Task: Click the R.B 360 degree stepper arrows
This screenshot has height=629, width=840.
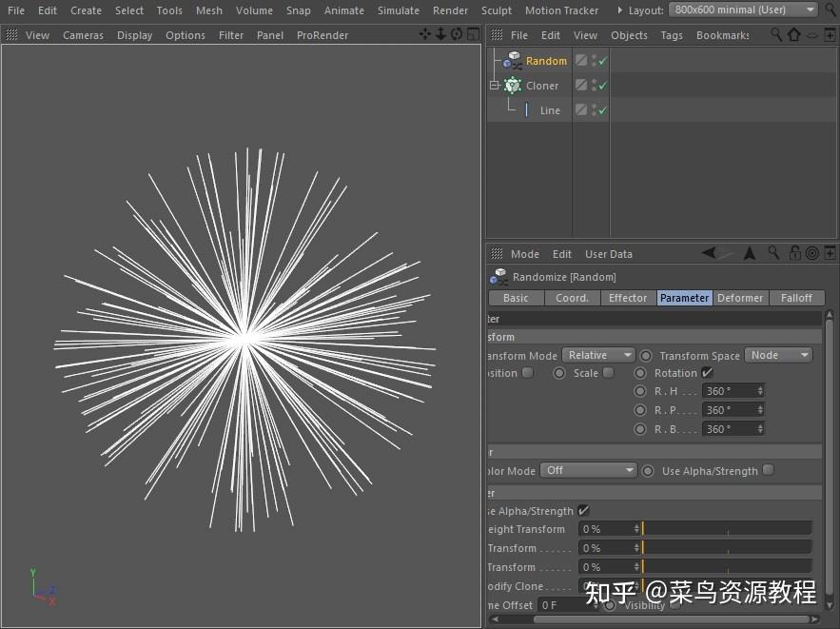Action: coord(760,428)
